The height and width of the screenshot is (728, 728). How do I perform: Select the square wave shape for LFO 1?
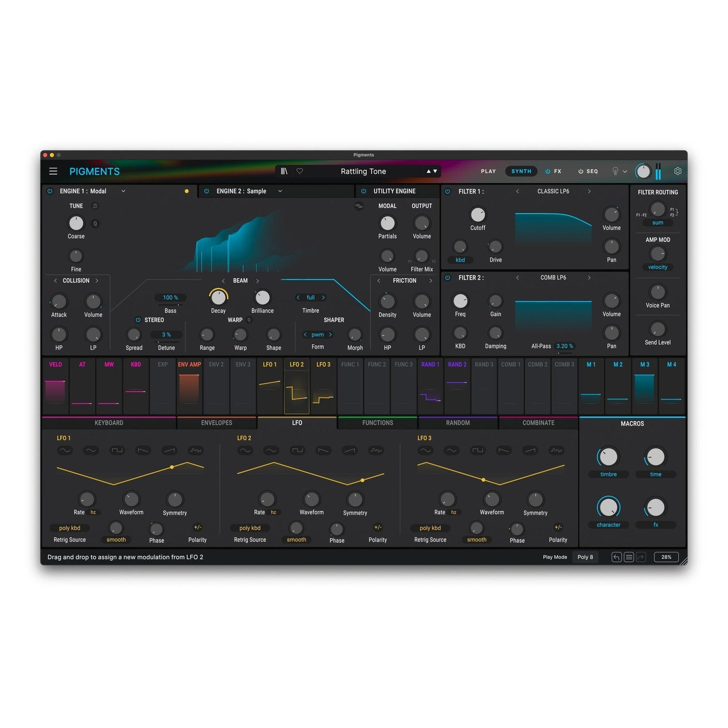click(117, 450)
